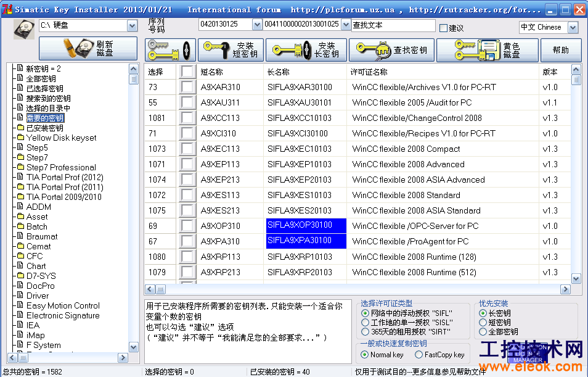This screenshot has height=377, width=588.
Task: Select TIA Portal Prof (2012) entry
Action: point(65,177)
